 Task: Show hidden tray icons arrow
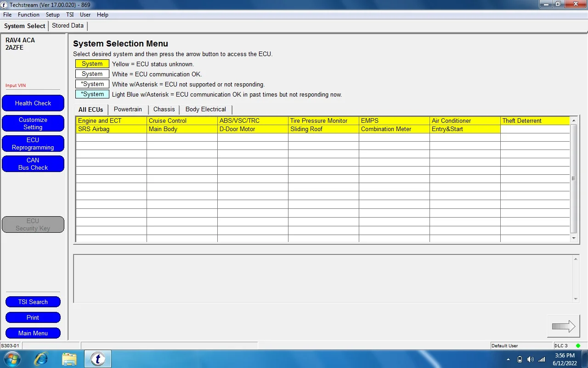point(508,359)
